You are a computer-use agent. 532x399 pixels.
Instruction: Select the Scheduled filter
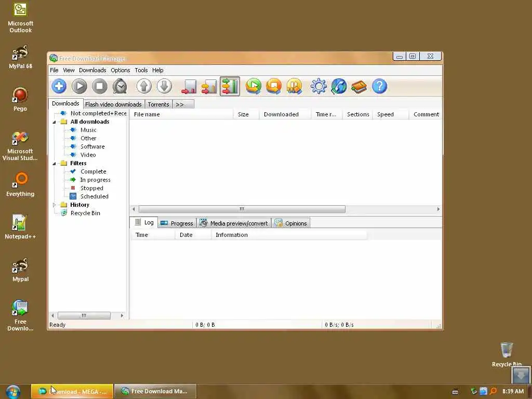(x=95, y=196)
